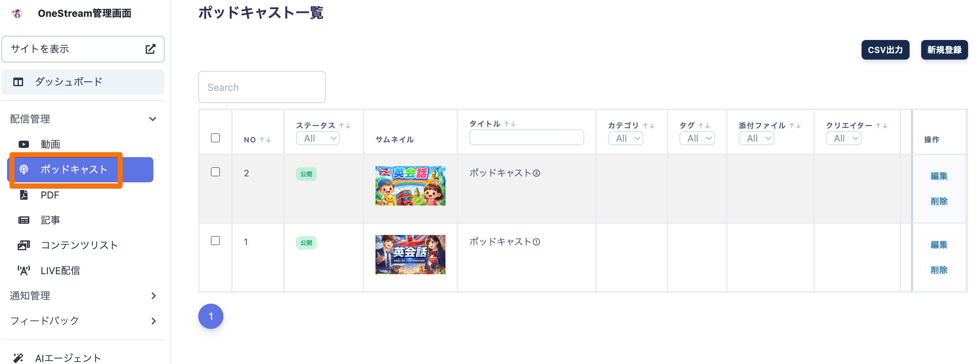This screenshot has height=364, width=980.
Task: Open the カテゴリ All filter dropdown
Action: [x=626, y=138]
